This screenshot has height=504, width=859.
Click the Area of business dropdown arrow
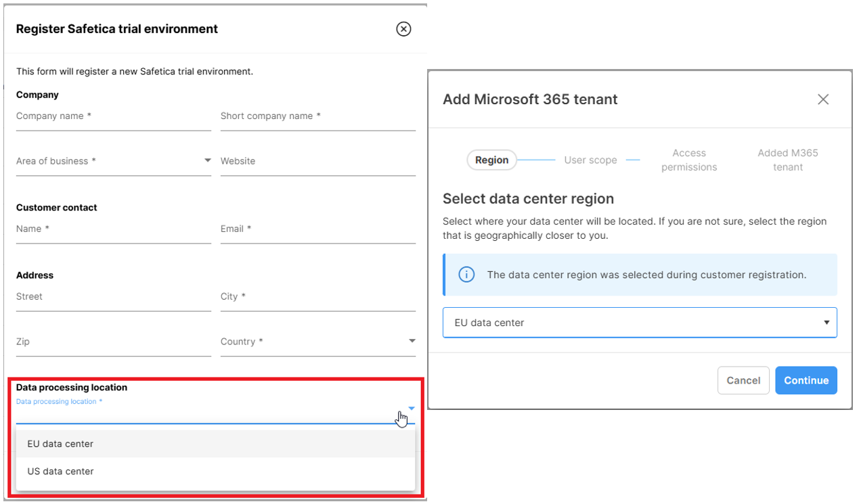point(207,161)
